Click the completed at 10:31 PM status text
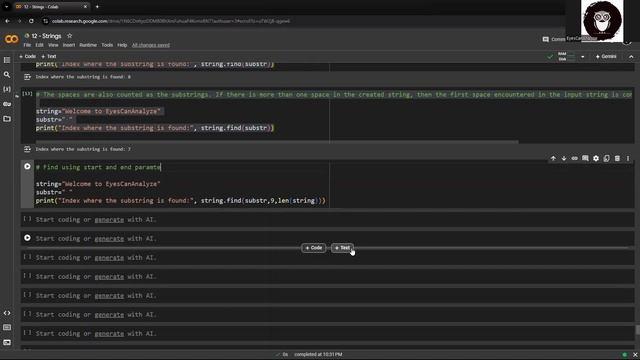This screenshot has height=360, width=640. coord(318,355)
